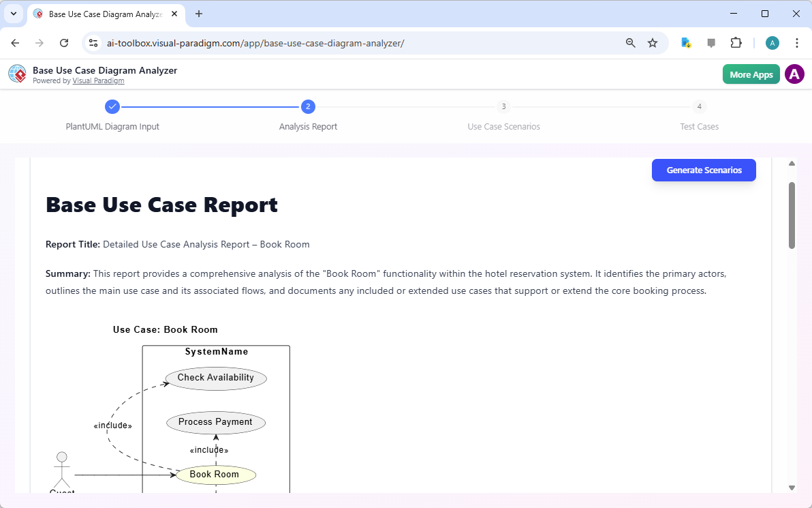Click the translate page icon
This screenshot has width=812, height=508.
click(x=685, y=42)
